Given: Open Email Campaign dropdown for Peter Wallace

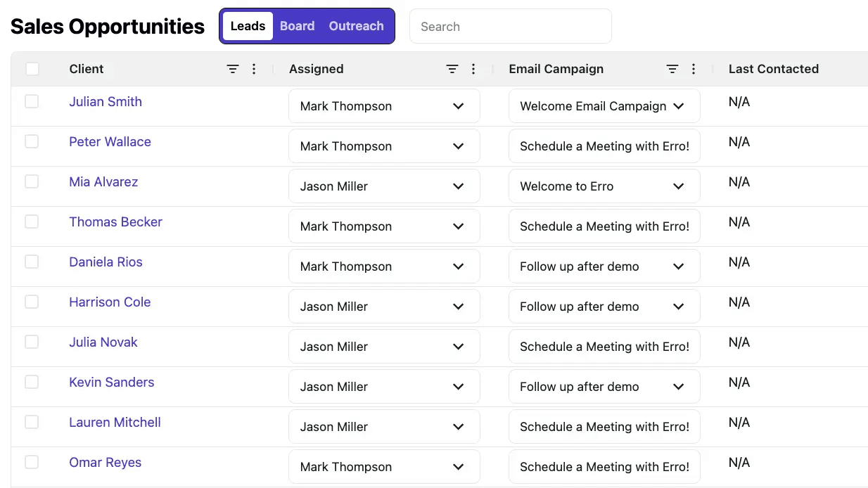Looking at the screenshot, I should (x=604, y=146).
